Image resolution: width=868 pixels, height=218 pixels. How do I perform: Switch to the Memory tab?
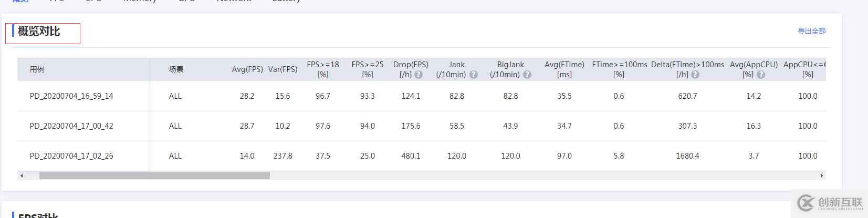coord(140,1)
